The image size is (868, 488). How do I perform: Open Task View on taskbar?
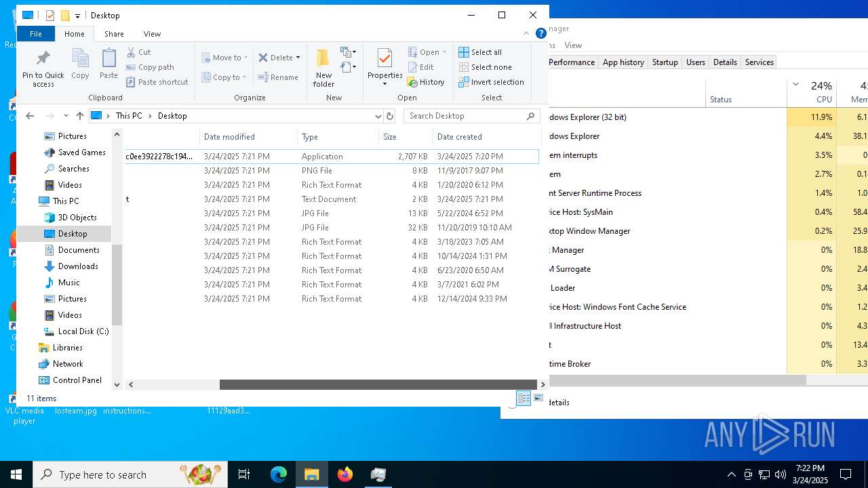click(x=244, y=474)
